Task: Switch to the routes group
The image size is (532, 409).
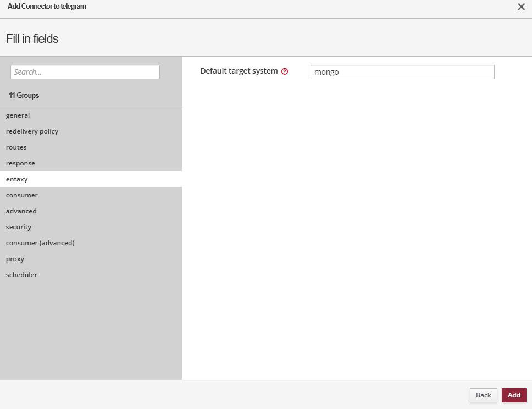Action: click(16, 147)
